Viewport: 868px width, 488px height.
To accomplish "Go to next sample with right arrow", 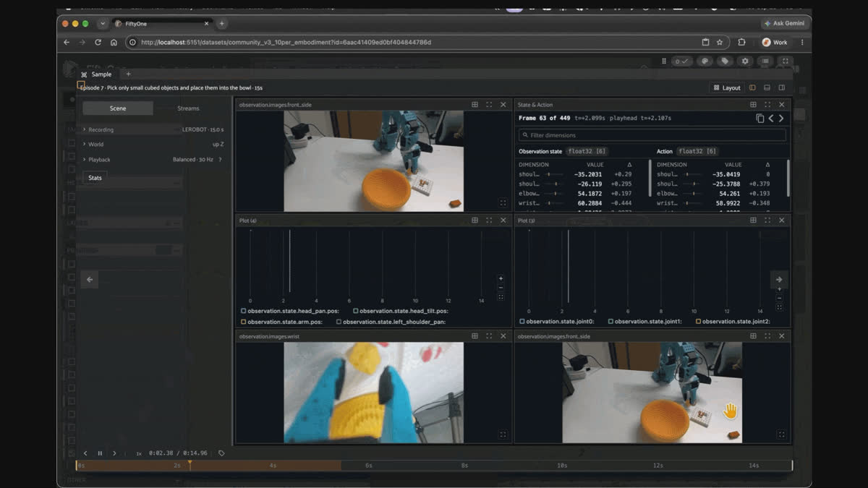I will pos(779,280).
